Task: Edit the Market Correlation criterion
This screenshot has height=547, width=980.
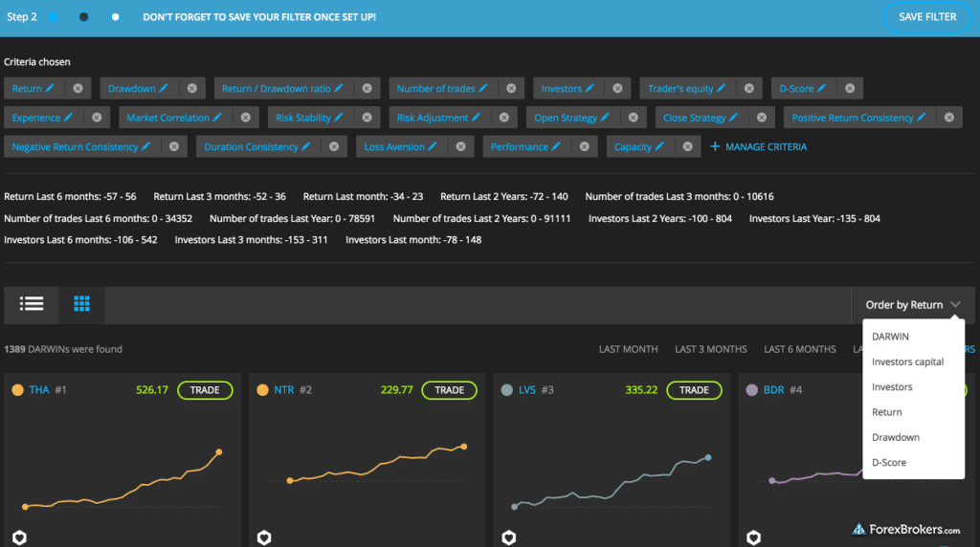Action: (218, 118)
